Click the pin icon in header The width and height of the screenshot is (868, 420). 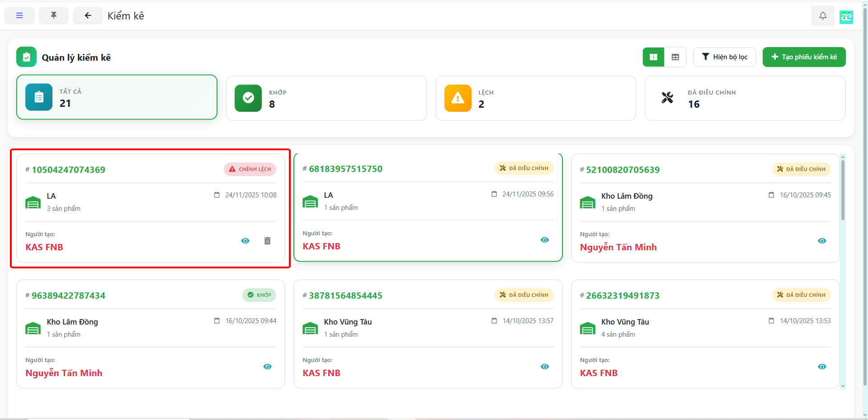pos(54,16)
